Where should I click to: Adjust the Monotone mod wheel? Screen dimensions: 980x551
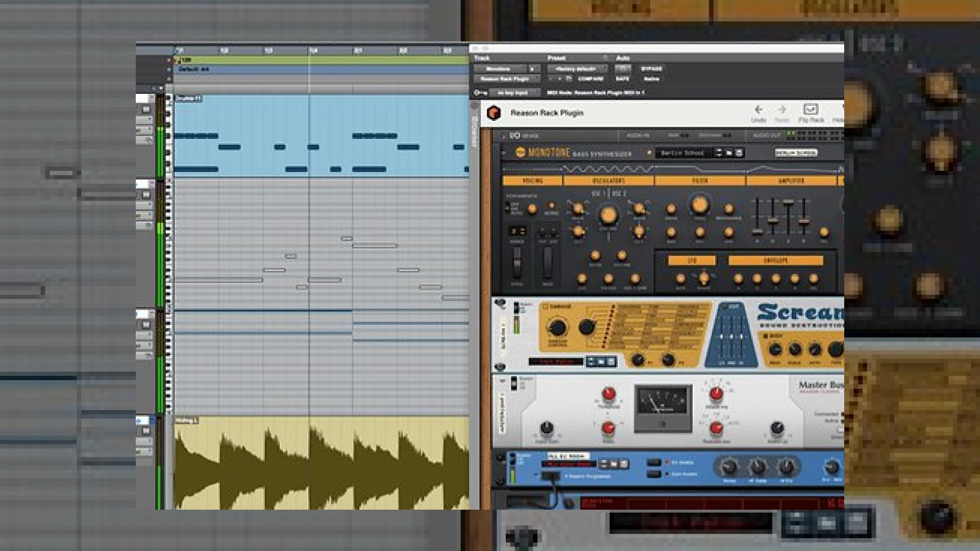pyautogui.click(x=547, y=262)
